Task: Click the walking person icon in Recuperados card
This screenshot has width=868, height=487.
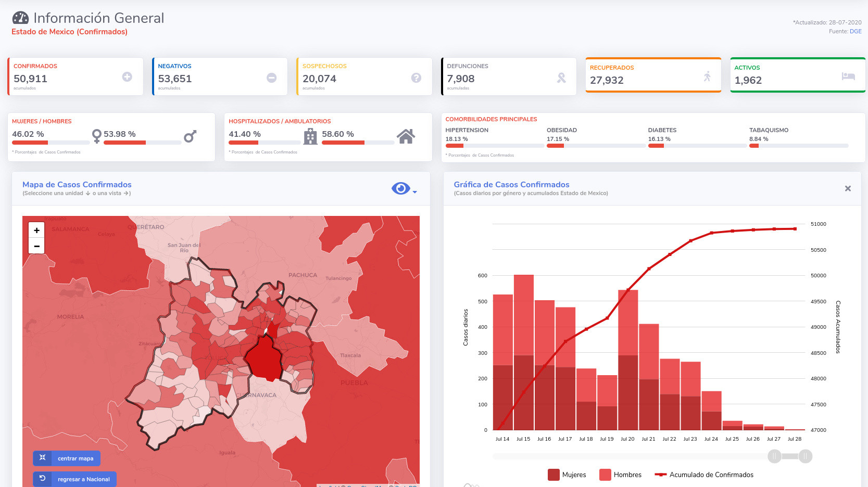Action: 707,76
